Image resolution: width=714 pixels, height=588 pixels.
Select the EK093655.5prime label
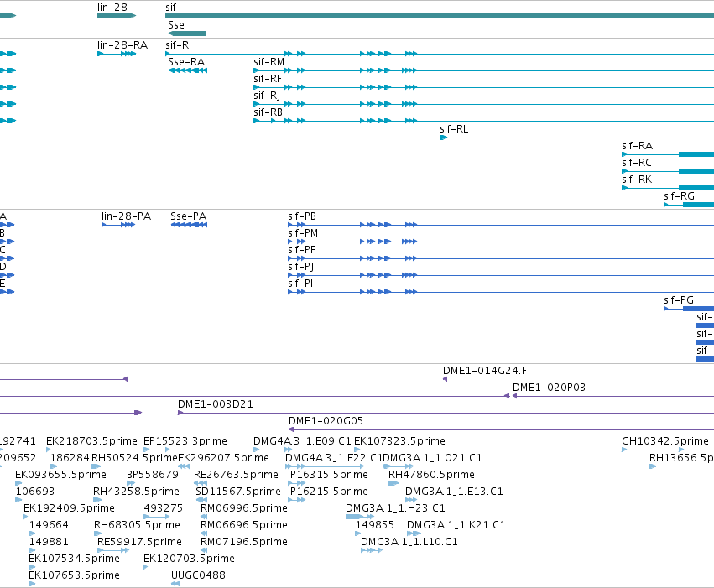pos(60,475)
